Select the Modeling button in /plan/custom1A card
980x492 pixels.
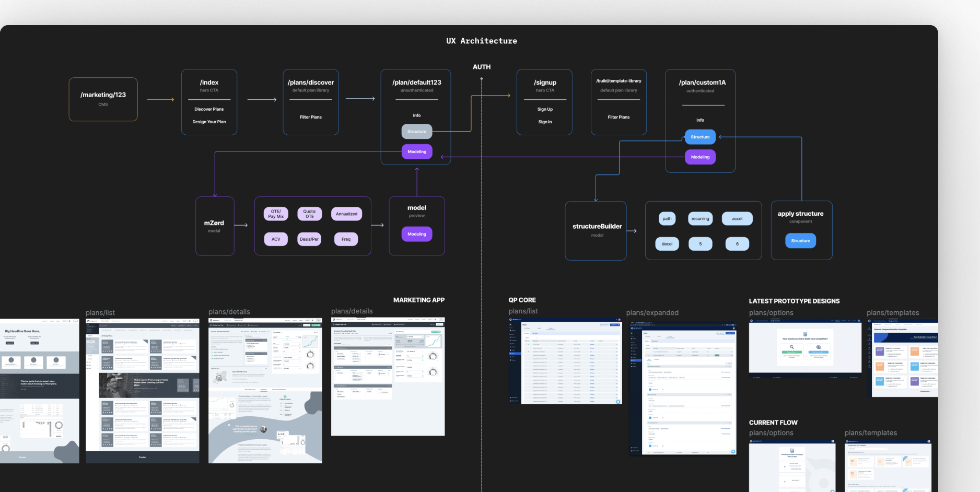[x=700, y=157]
